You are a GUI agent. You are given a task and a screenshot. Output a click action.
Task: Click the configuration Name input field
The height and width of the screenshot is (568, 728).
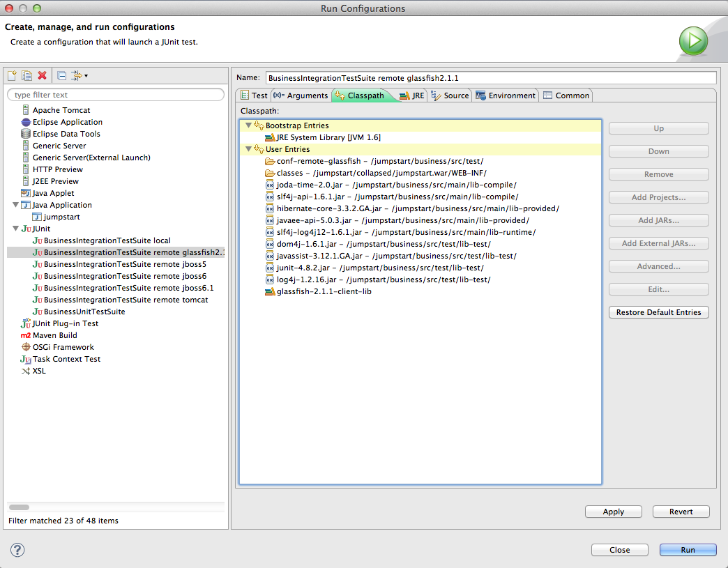coord(491,78)
